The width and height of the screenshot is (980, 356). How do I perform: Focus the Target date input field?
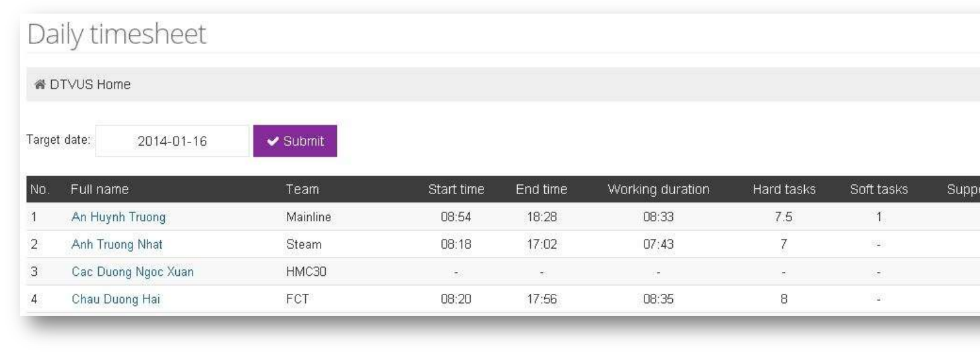pyautogui.click(x=172, y=141)
